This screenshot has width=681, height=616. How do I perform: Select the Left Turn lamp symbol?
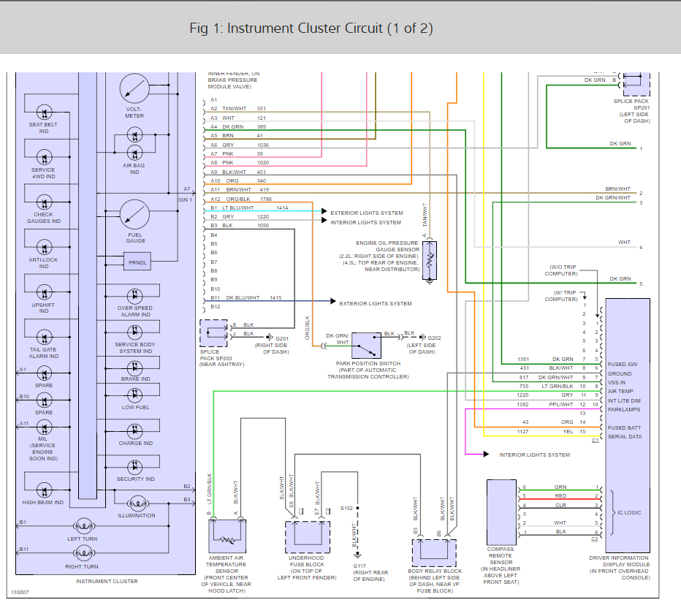[x=83, y=526]
